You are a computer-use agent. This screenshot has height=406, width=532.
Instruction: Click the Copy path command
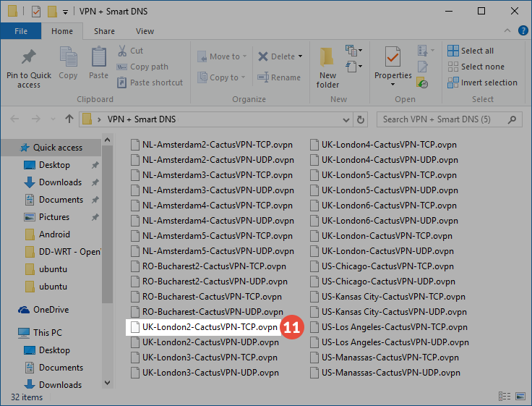(x=142, y=67)
